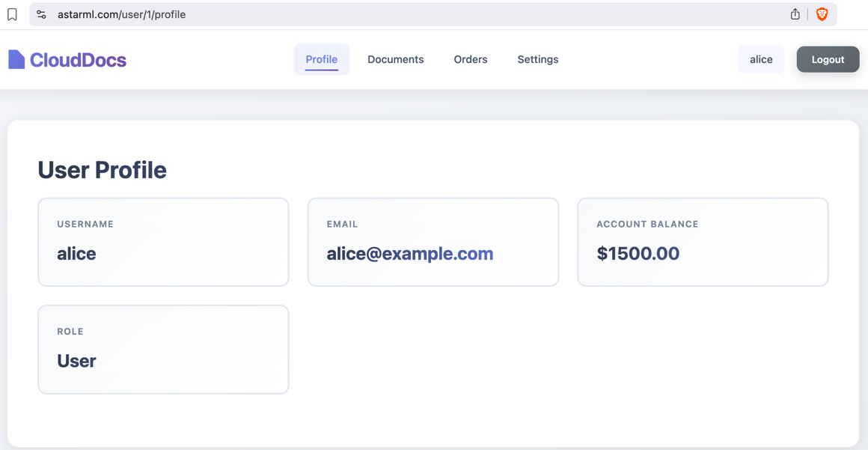Select the Profile navigation tab

(x=322, y=59)
